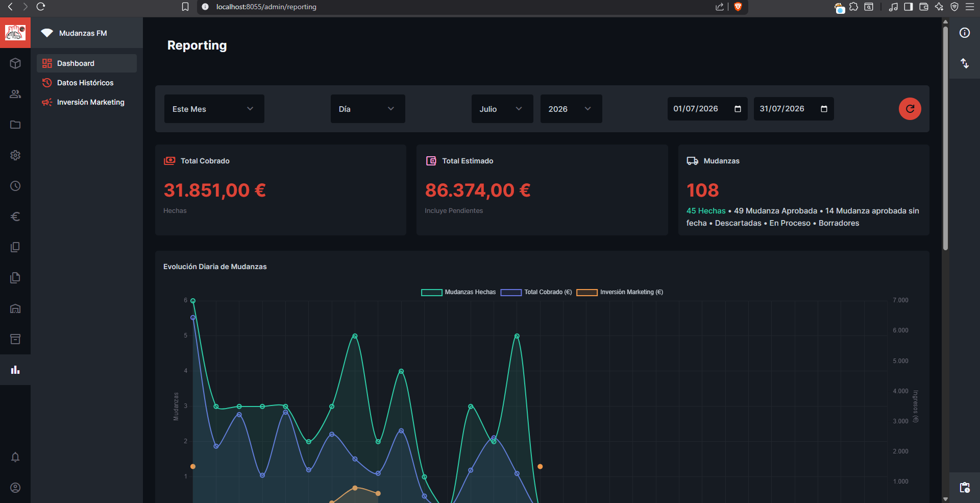Click the sort arrows icon in right sidebar

965,63
